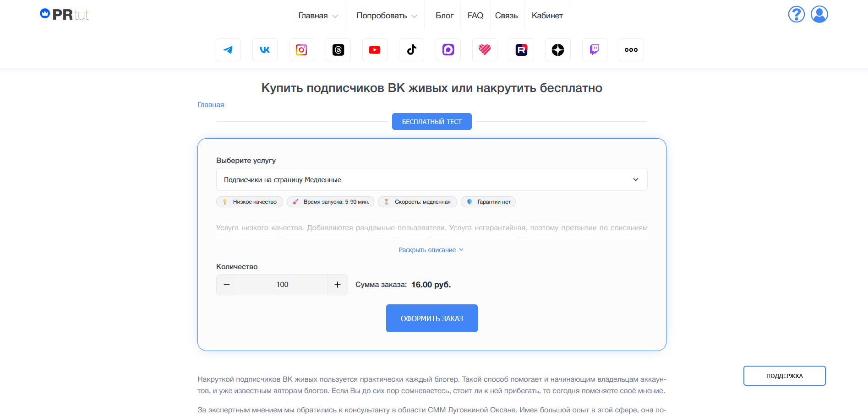This screenshot has height=416, width=868.
Task: Choose the Instagram icon
Action: coord(301,50)
